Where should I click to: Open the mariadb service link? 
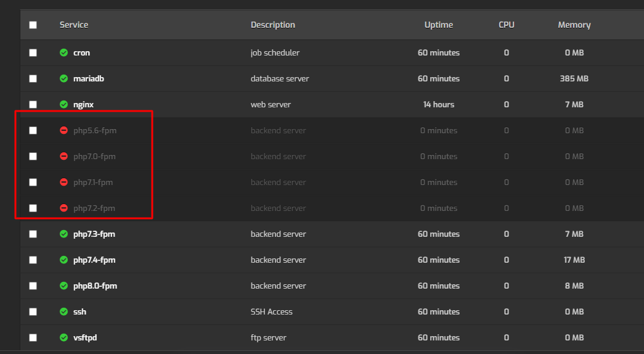click(89, 78)
